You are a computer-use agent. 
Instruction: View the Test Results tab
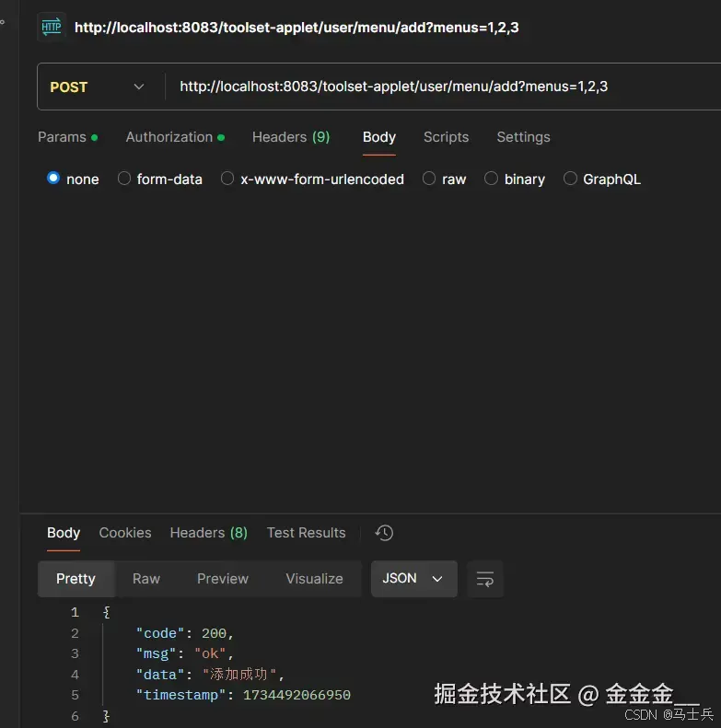click(x=306, y=533)
